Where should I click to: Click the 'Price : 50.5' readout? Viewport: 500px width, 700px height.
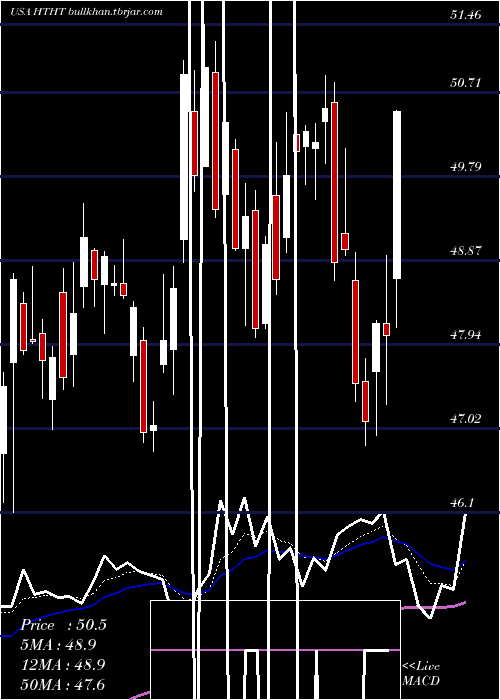(64, 625)
